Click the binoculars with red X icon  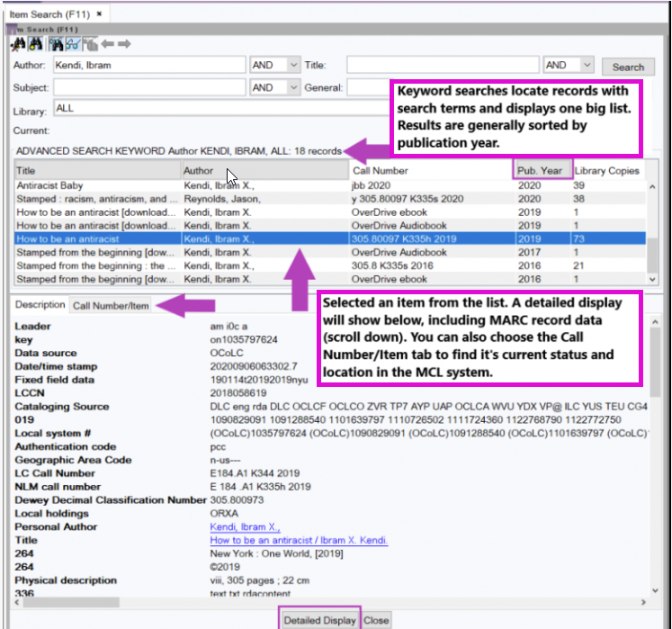pyautogui.click(x=18, y=44)
